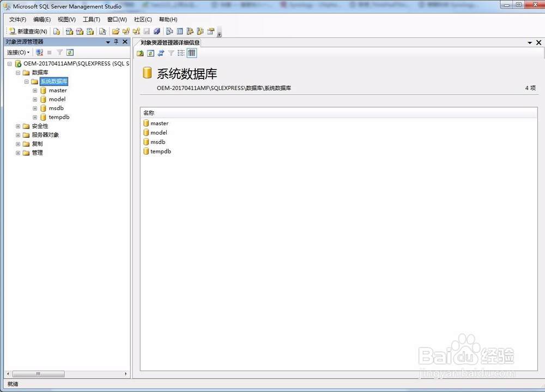This screenshot has width=545, height=392.
Task: Select the 系统数据库 tree item
Action: [54, 82]
